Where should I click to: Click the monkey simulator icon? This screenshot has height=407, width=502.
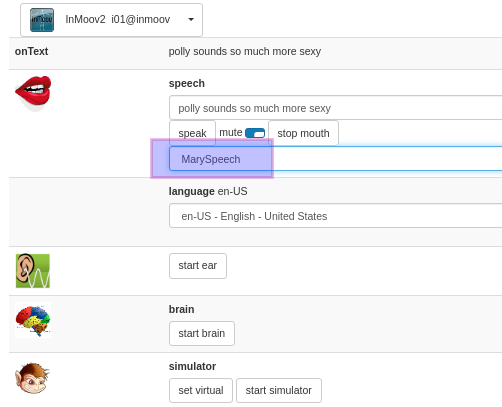[x=32, y=378]
